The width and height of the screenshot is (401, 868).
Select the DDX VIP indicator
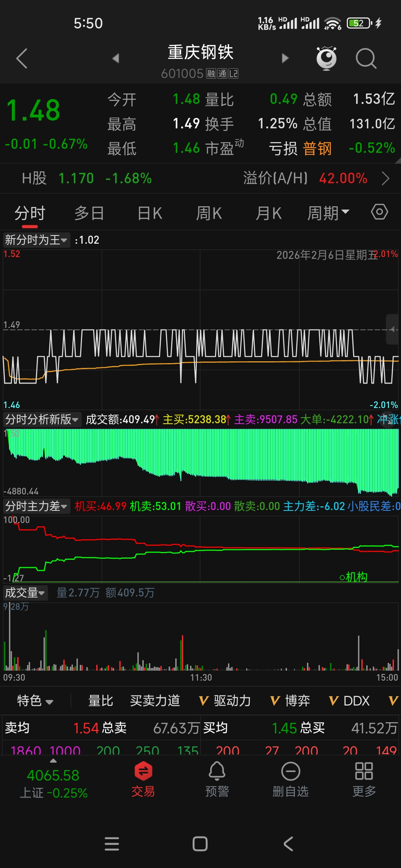click(349, 701)
